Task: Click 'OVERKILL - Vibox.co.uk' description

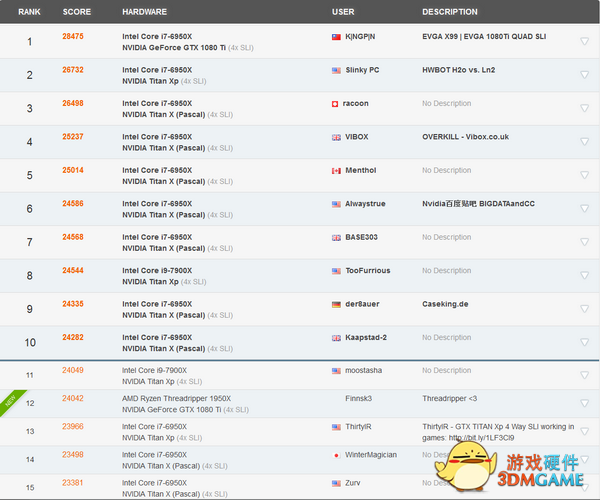Action: (x=465, y=137)
